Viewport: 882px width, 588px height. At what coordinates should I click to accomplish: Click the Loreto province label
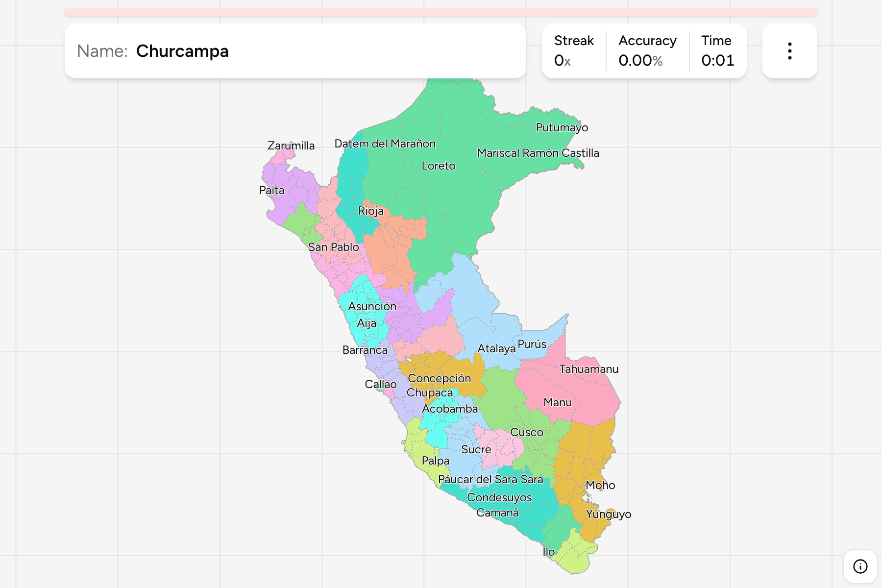pos(439,166)
